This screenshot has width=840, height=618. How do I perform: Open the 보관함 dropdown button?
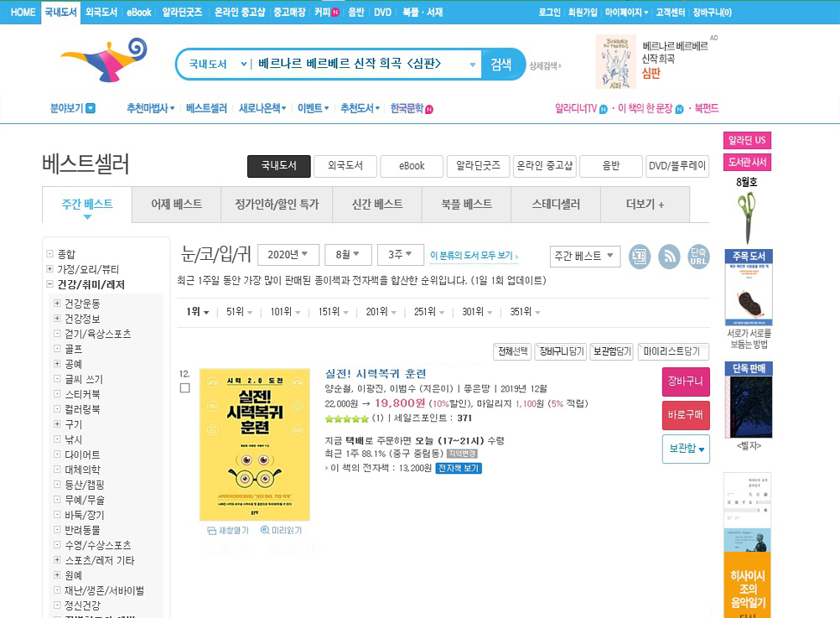[x=686, y=449]
